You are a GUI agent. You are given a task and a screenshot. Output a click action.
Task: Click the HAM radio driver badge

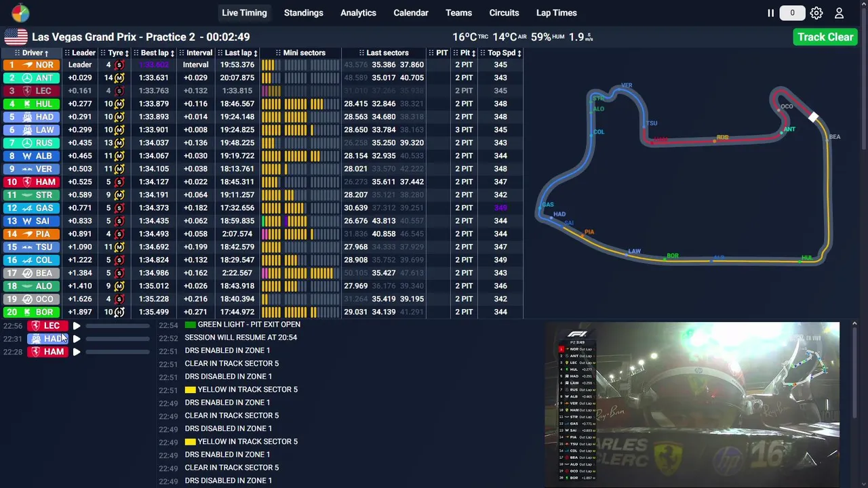[x=47, y=352]
